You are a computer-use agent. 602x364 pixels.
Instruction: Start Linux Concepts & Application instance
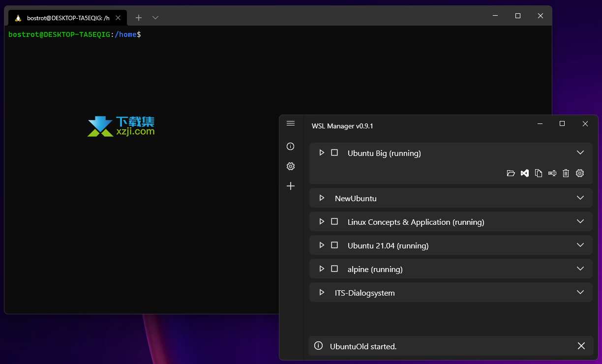pos(322,222)
